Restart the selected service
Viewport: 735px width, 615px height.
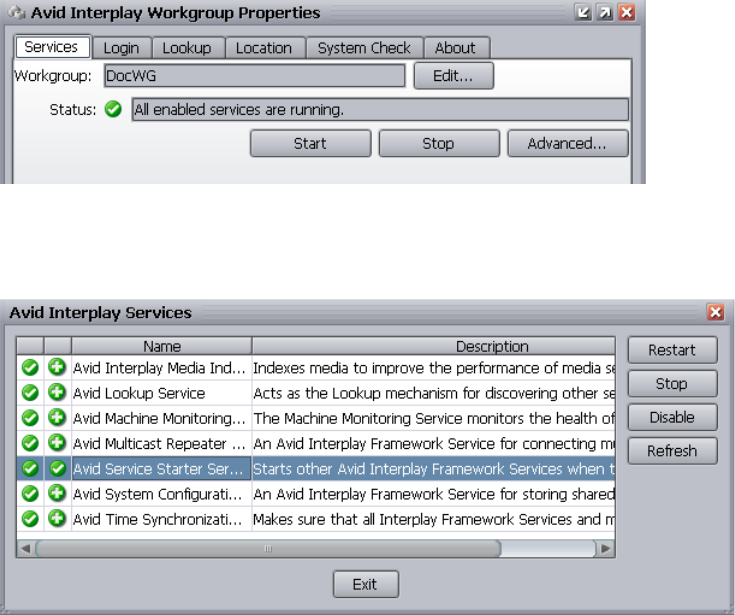[672, 350]
